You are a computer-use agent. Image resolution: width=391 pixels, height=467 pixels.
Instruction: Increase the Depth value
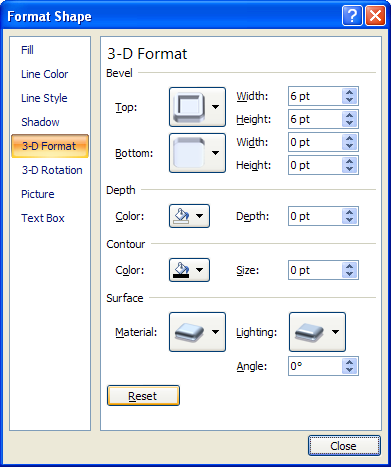tap(349, 212)
